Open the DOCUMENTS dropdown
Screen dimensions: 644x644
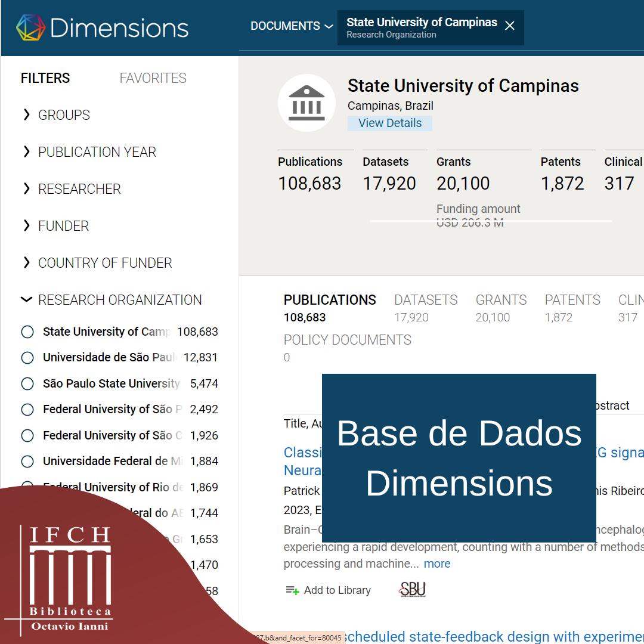click(x=292, y=26)
